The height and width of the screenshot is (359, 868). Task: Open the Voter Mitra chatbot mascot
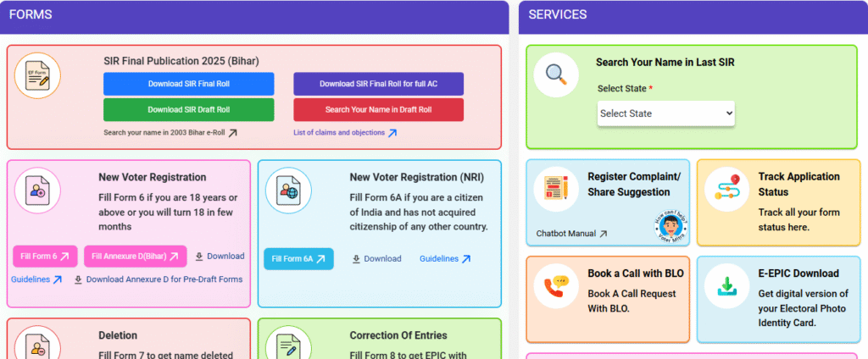coord(670,226)
